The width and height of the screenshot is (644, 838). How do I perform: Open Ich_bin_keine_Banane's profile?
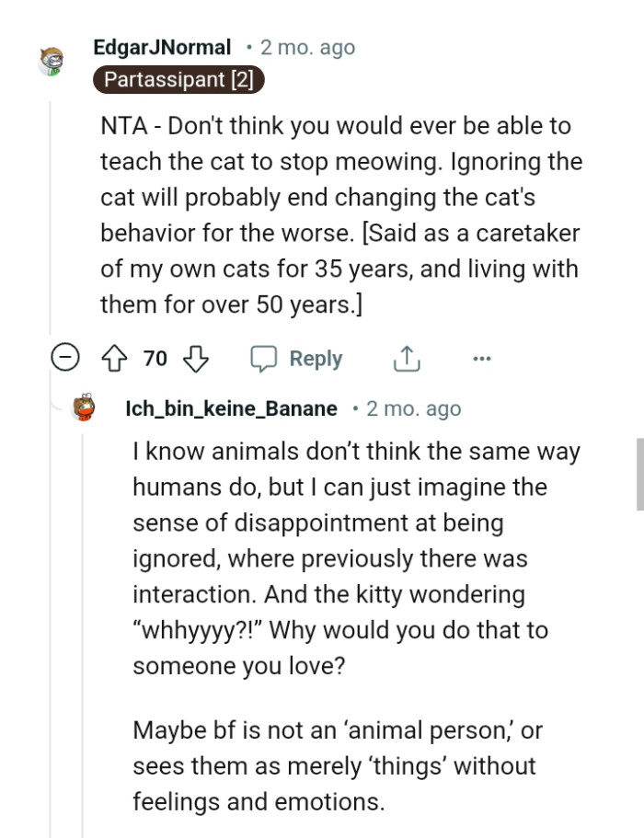pos(230,408)
